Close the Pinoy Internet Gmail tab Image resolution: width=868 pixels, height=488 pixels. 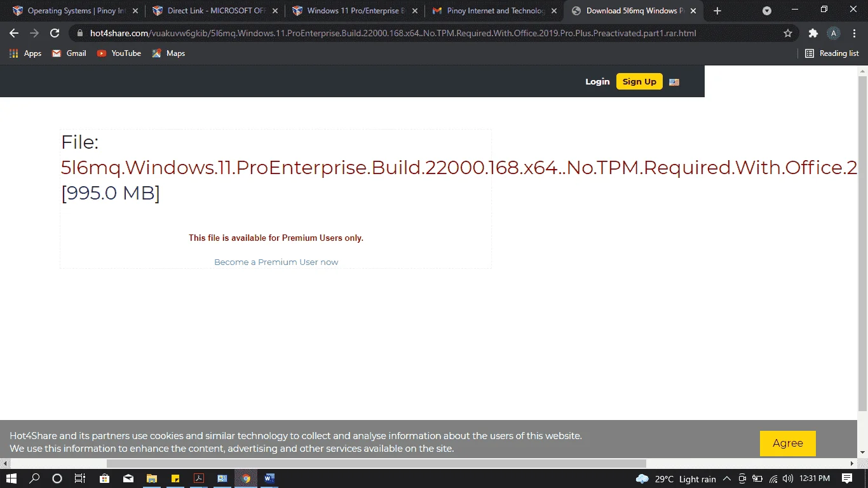pyautogui.click(x=553, y=11)
